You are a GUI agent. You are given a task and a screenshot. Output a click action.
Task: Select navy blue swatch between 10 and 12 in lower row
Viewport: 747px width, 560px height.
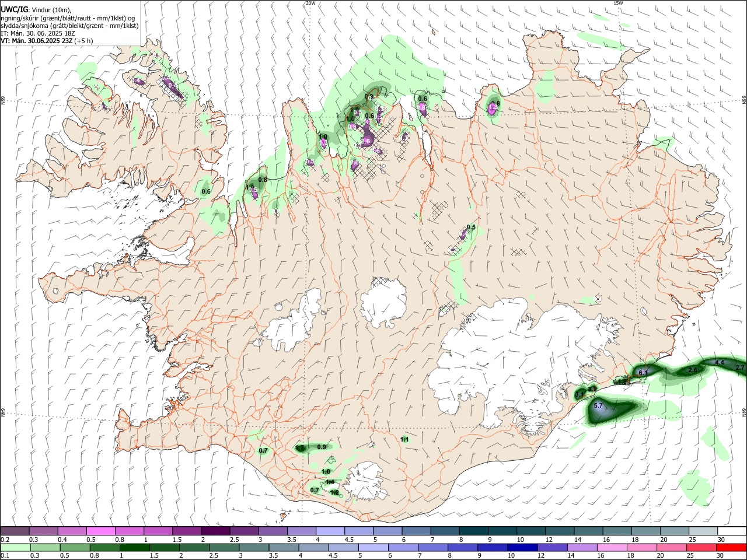(521, 547)
